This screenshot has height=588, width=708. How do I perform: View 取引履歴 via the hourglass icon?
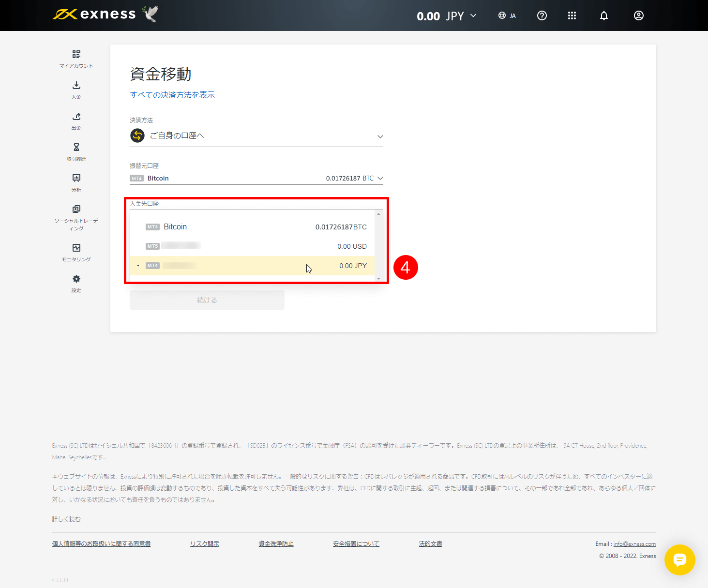pos(76,151)
